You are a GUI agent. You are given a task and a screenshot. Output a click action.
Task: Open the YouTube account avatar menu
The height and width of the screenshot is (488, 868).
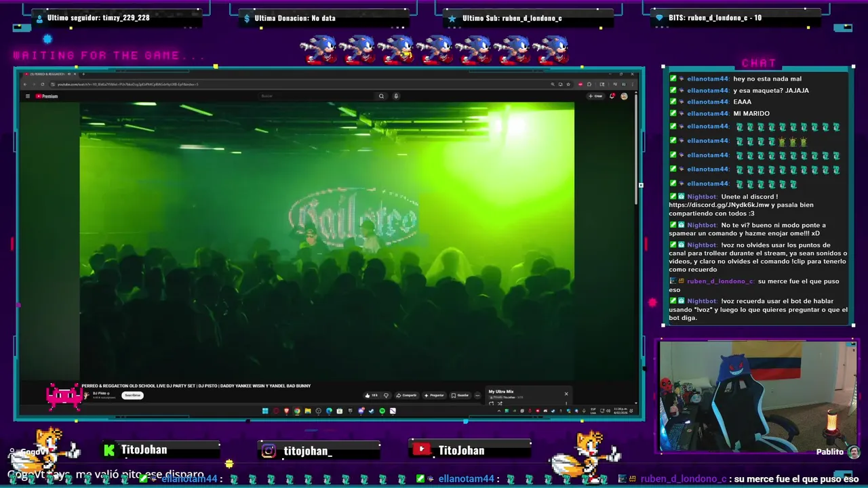point(625,96)
